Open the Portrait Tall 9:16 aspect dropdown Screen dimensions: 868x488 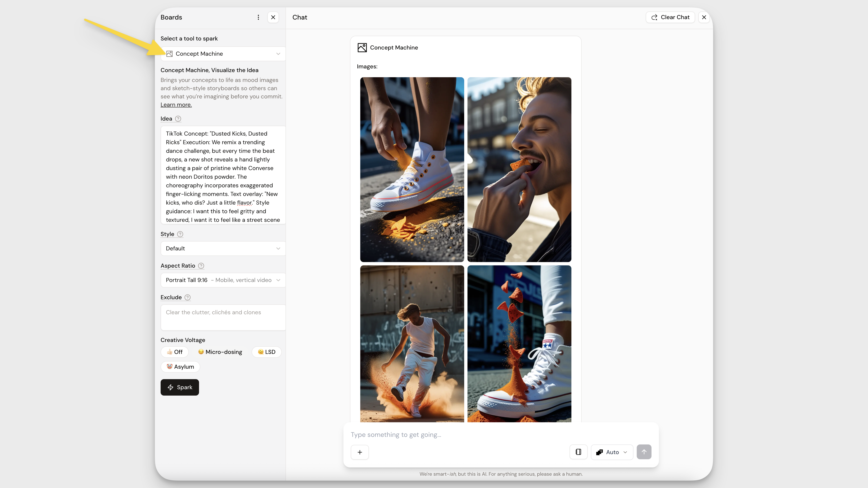pos(223,280)
